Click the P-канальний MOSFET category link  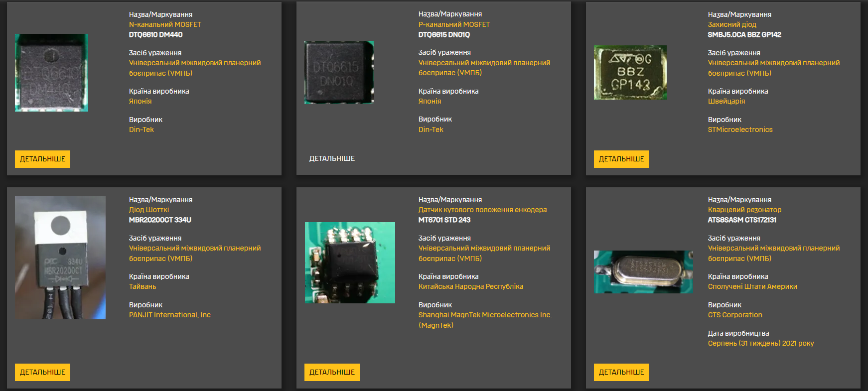coord(454,24)
